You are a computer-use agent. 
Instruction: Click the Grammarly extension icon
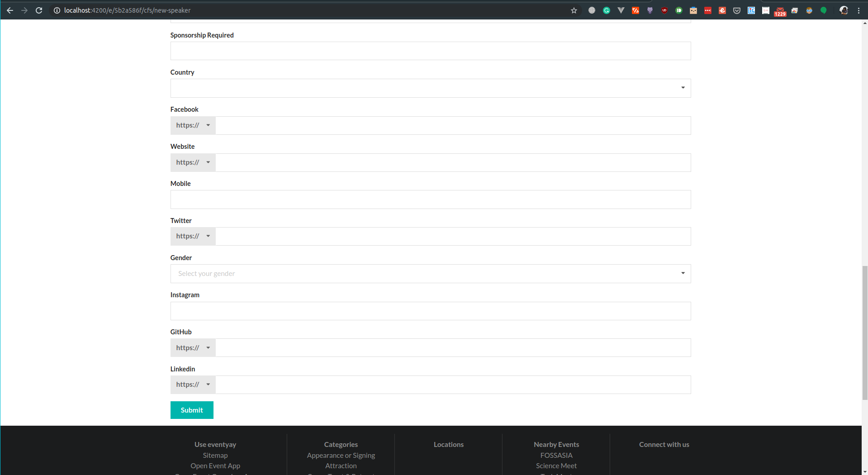[x=606, y=10]
